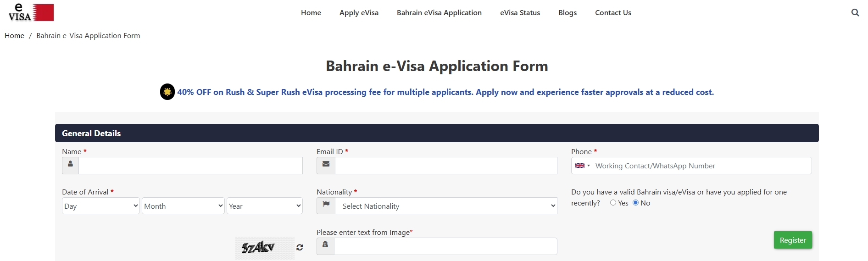Open the phone country code flag selector

pyautogui.click(x=582, y=166)
